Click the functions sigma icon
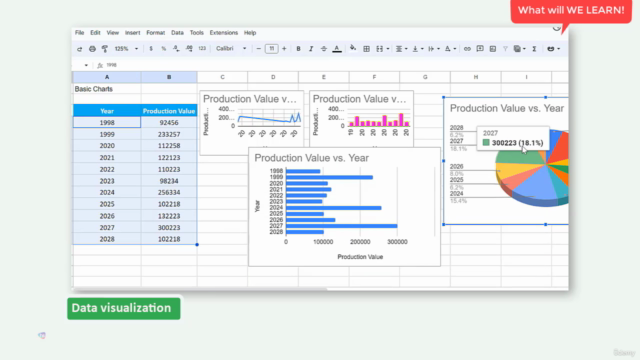Screen dimensions: 640x360 (x=534, y=49)
